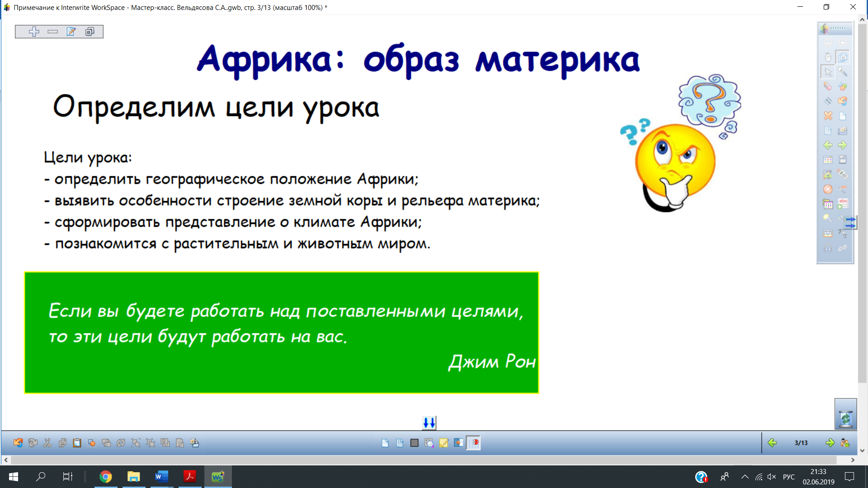Toggle the multi-page mode button in palette
This screenshot has width=868, height=488.
(x=842, y=57)
